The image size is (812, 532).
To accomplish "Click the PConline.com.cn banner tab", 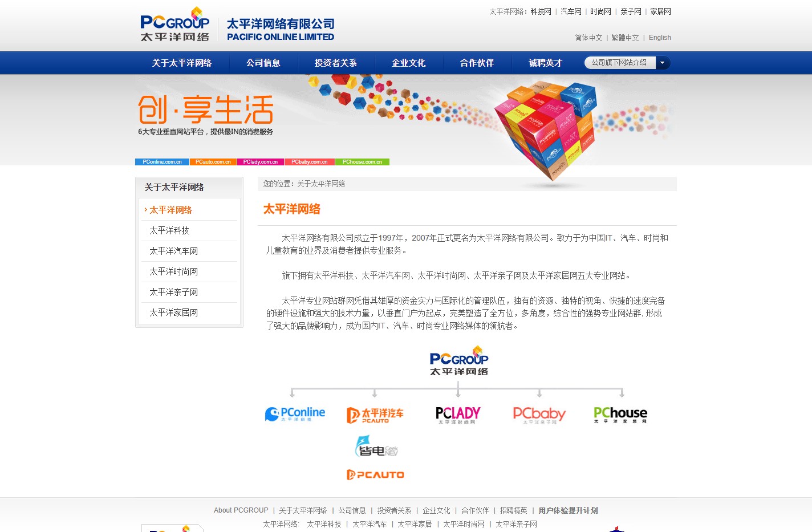I will pos(162,162).
